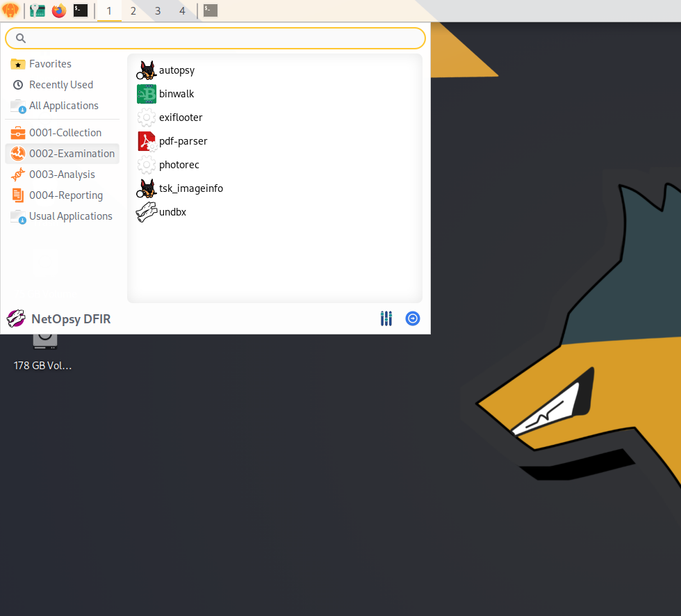The height and width of the screenshot is (616, 681).
Task: Click the application search field
Action: pyautogui.click(x=215, y=38)
